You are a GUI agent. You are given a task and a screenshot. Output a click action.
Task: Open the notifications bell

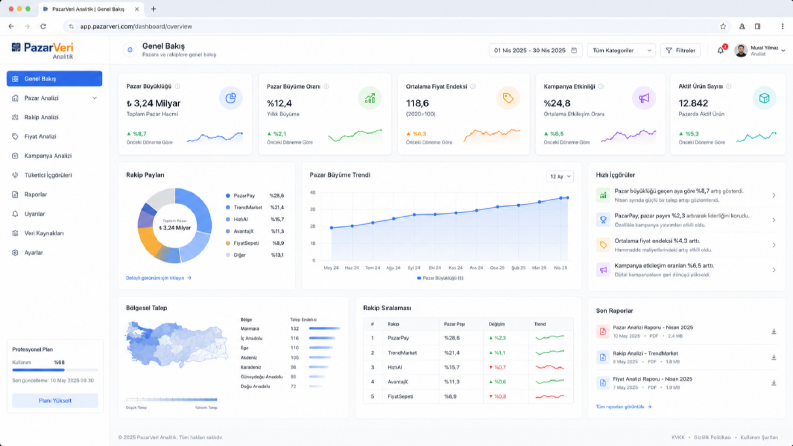pyautogui.click(x=721, y=50)
